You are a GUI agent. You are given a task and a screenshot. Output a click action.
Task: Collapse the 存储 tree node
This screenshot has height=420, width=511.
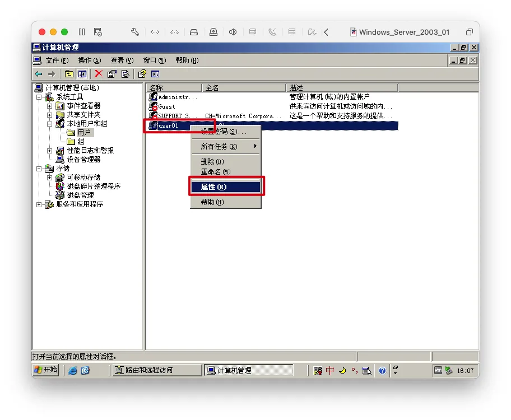(39, 169)
